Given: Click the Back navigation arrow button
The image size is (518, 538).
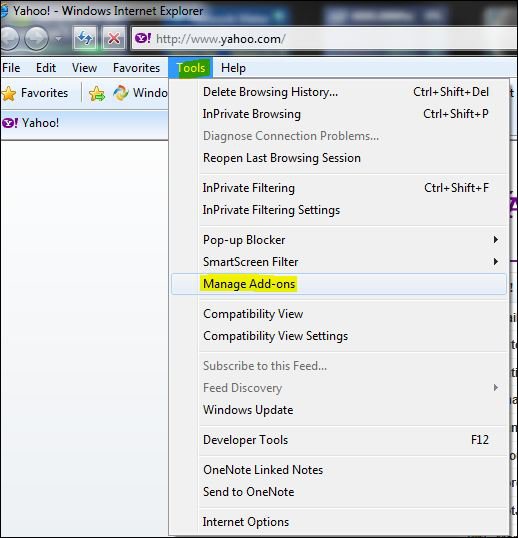Looking at the screenshot, I should 9,39.
